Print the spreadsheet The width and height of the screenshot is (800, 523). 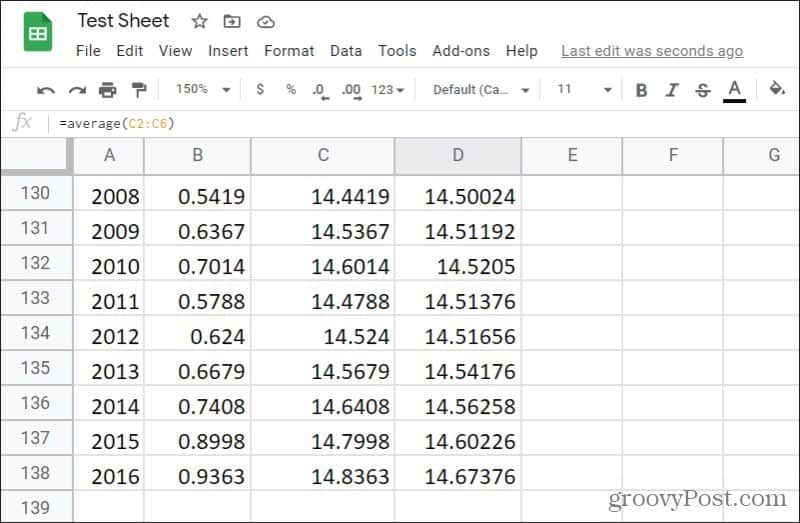[108, 90]
